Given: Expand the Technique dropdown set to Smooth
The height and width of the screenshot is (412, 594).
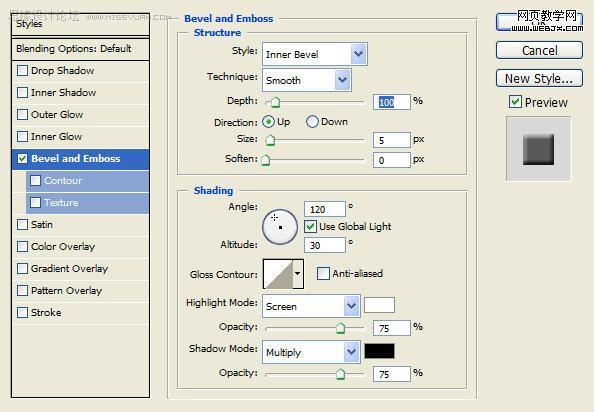Looking at the screenshot, I should [x=306, y=80].
